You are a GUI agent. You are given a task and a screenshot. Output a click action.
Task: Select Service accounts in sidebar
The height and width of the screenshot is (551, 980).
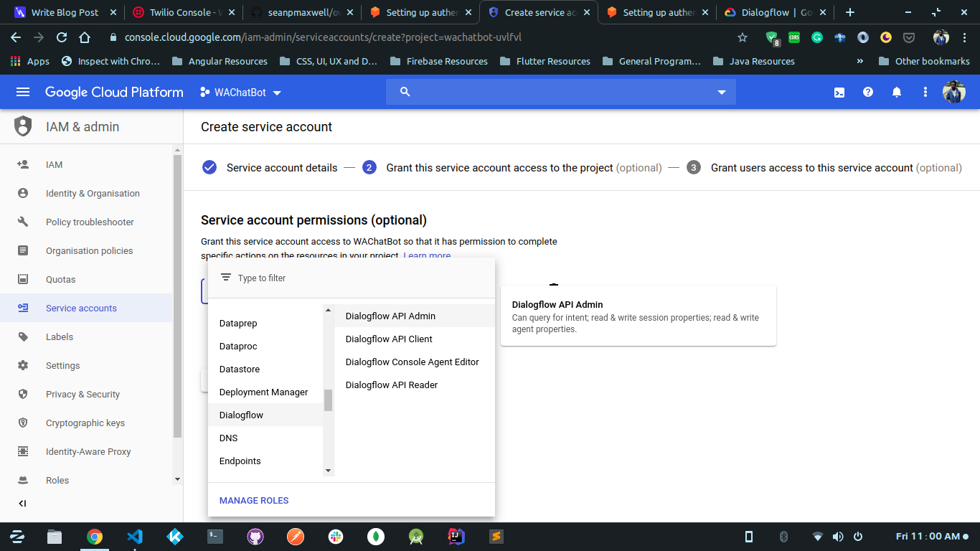click(86, 308)
